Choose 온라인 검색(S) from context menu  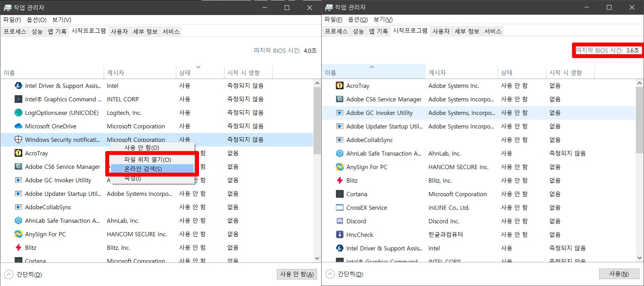(152, 169)
